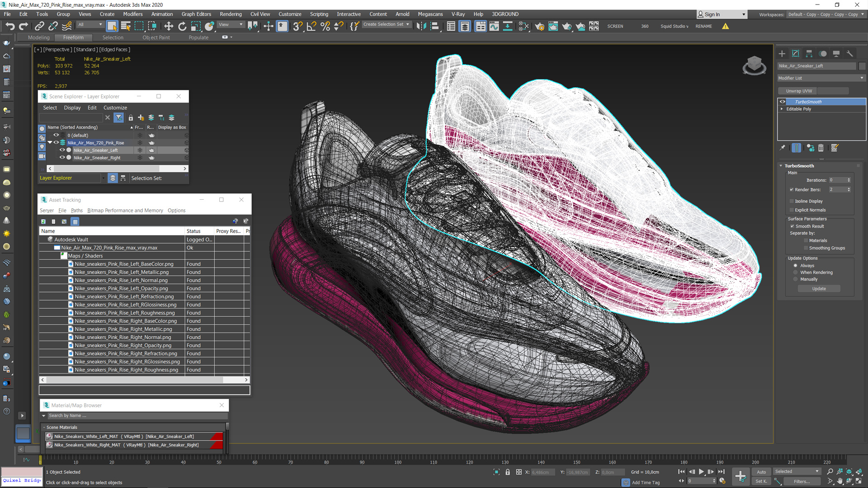Open the Workspaces dropdown

[x=825, y=14]
